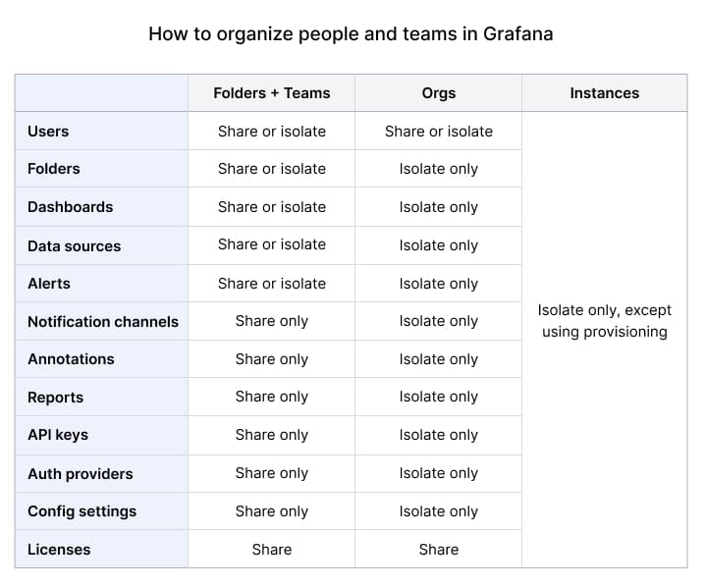The image size is (706, 588).
Task: Click the Folders + Teams cell for Licenses
Action: 271,550
